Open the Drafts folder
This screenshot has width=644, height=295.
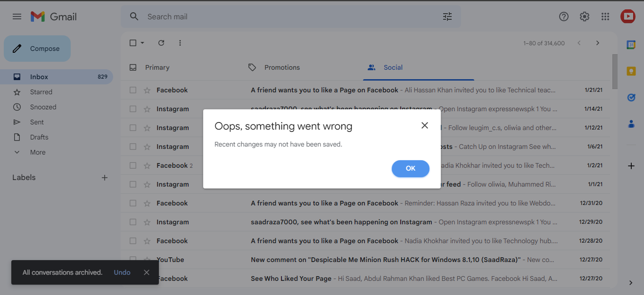57,137
